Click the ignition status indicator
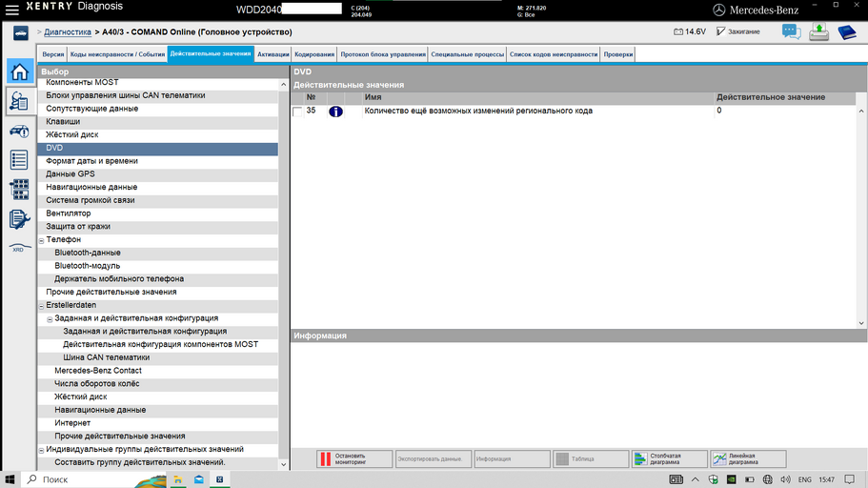Image resolution: width=868 pixels, height=488 pixels. [x=737, y=31]
